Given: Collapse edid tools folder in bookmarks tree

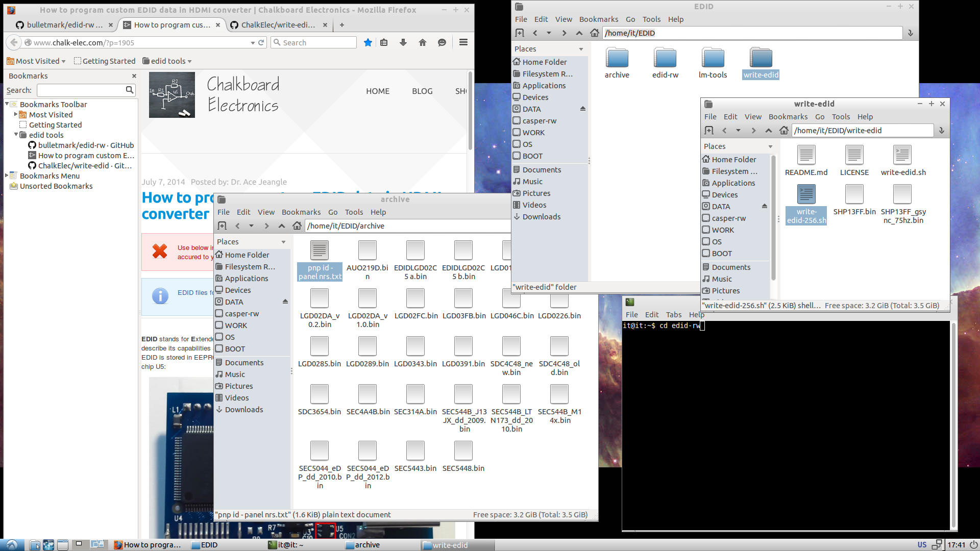Looking at the screenshot, I should coord(16,135).
